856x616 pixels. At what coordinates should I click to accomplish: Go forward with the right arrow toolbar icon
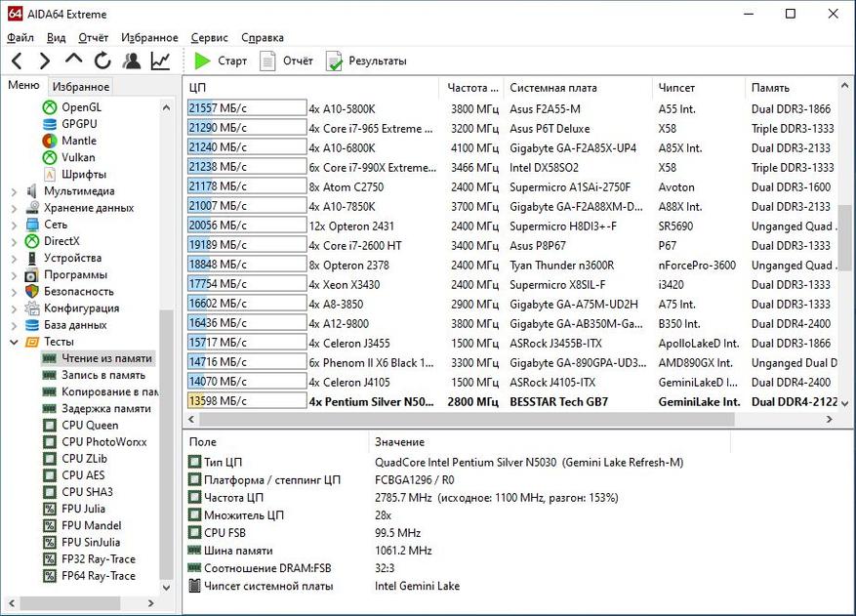coord(45,61)
